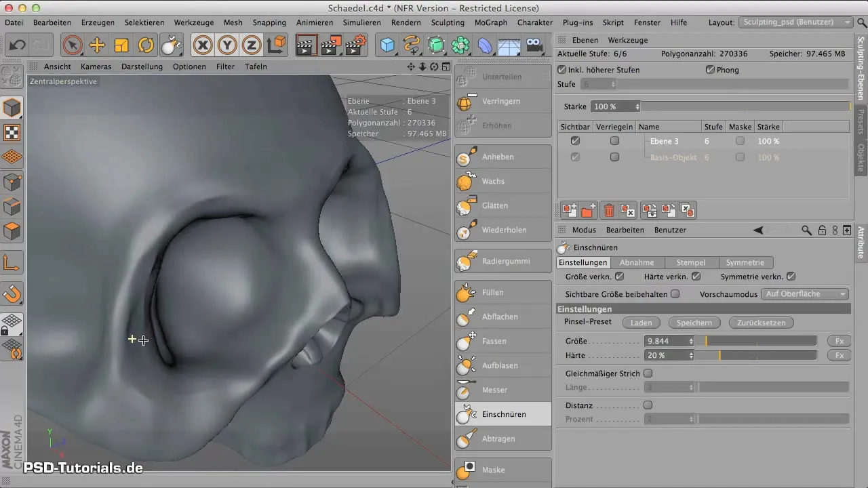Toggle the coordinate system icon
Viewport: 868px width, 488px height.
coord(276,45)
